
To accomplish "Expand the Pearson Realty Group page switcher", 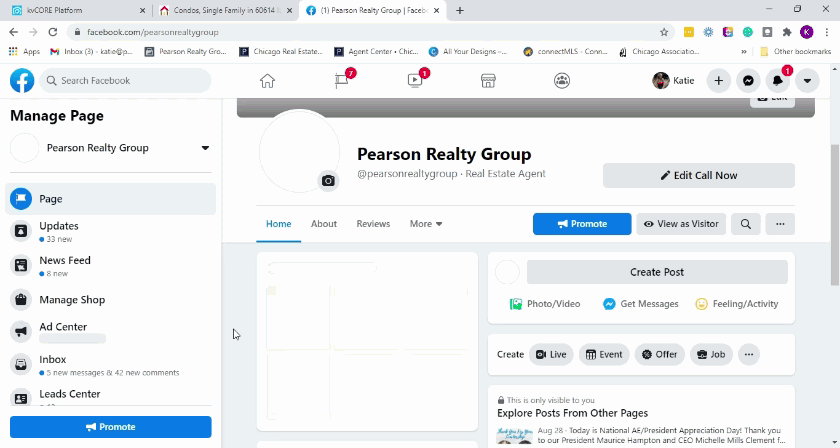I will 205,148.
